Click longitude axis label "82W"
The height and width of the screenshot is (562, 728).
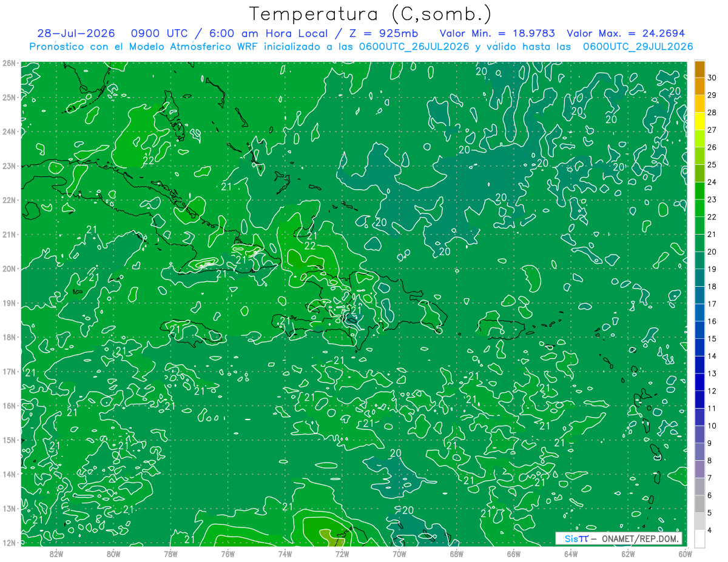(56, 554)
